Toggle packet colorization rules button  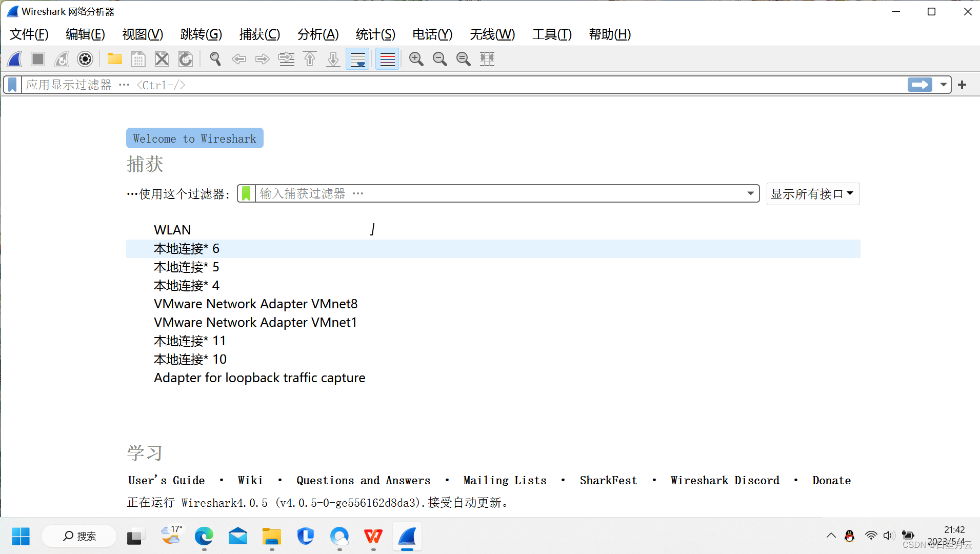(x=387, y=59)
